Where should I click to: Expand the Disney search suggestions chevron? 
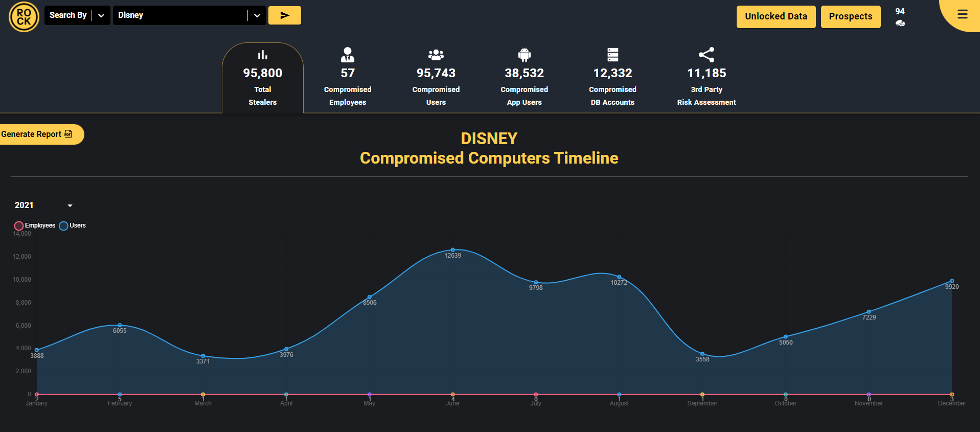pos(257,15)
